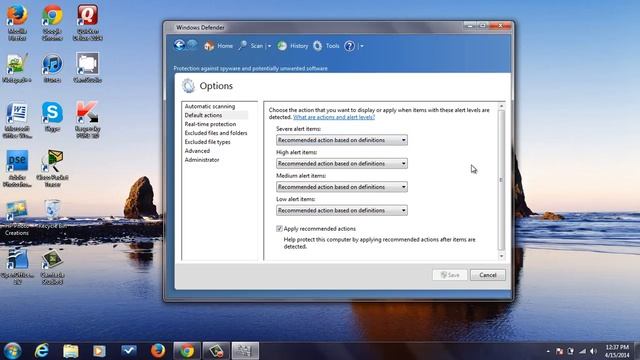The width and height of the screenshot is (640, 360).
Task: Open Medium alert items dropdown
Action: (x=342, y=187)
